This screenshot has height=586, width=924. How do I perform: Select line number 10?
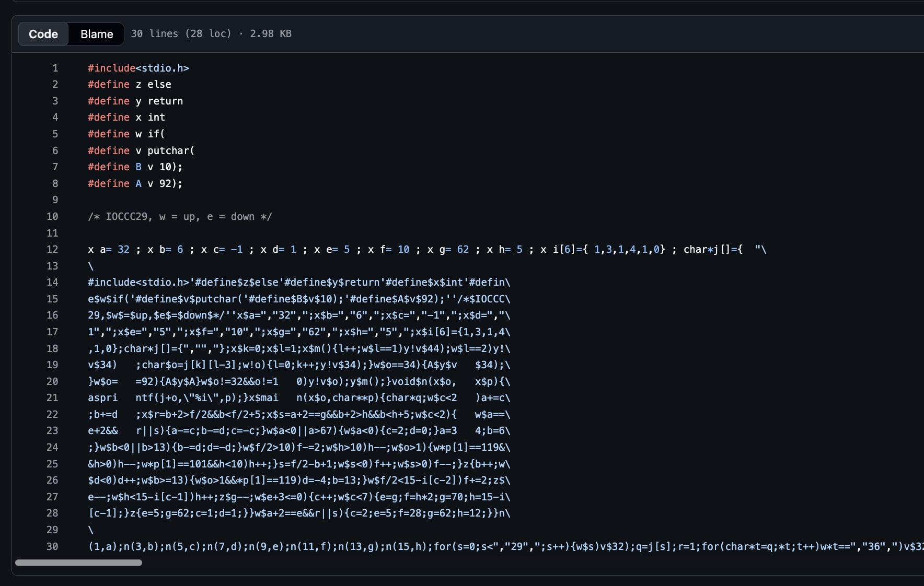52,216
